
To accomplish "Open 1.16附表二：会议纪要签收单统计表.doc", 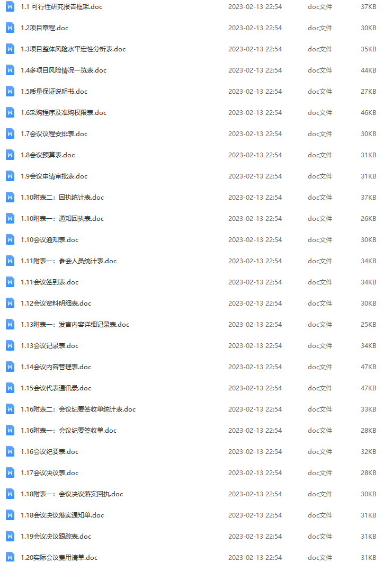I will click(78, 409).
